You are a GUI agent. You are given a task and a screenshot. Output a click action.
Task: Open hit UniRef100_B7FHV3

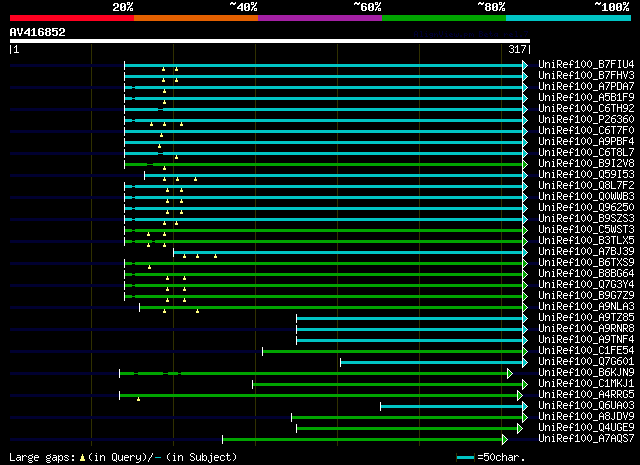coord(586,76)
